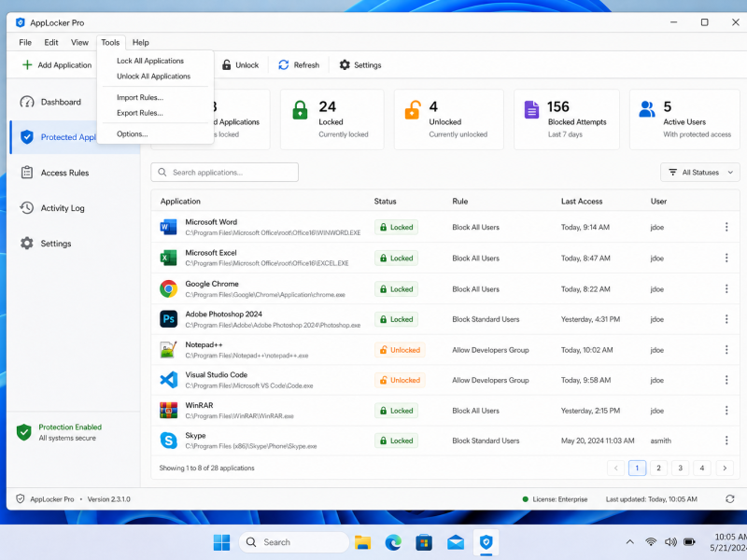The width and height of the screenshot is (747, 560).
Task: Click the Notepad++ app icon
Action: tap(169, 349)
